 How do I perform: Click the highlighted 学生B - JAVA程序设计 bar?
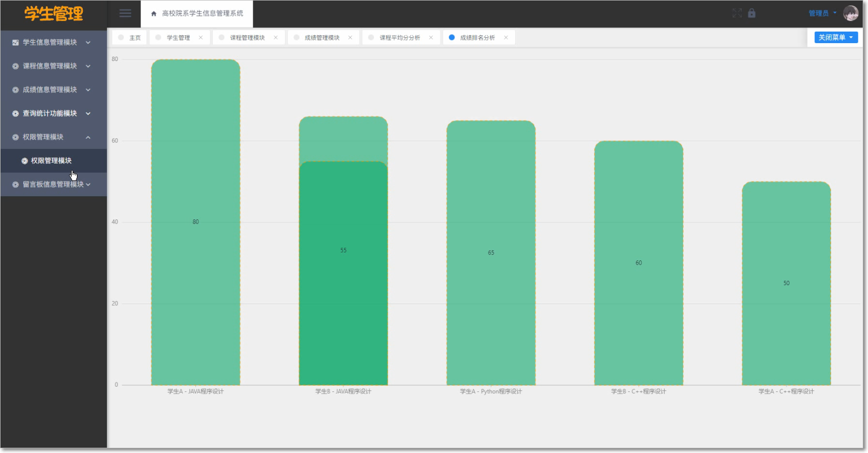click(x=343, y=274)
